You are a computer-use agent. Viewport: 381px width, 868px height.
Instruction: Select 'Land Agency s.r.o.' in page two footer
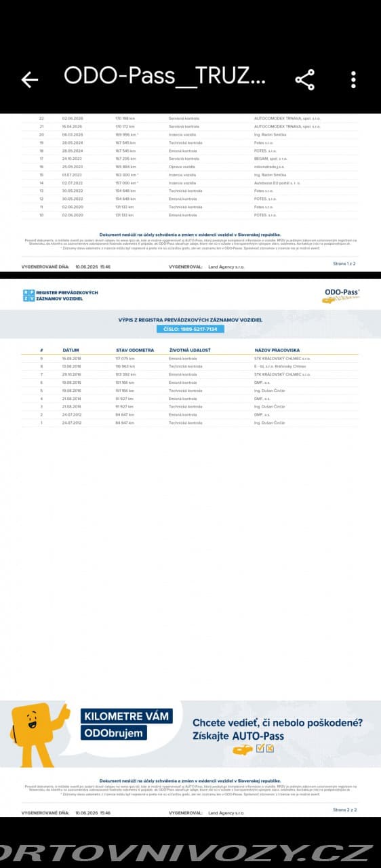[x=226, y=812]
